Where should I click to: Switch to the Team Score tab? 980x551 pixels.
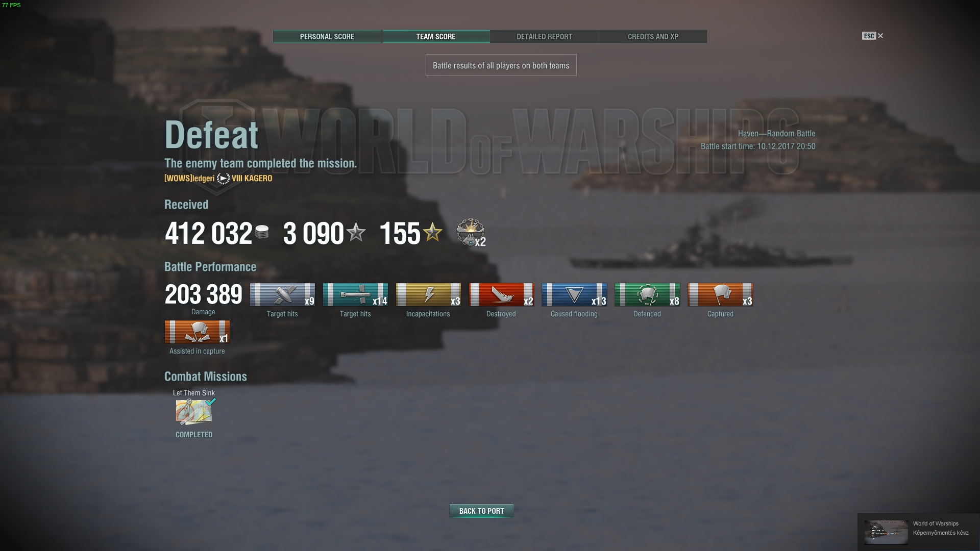tap(436, 37)
